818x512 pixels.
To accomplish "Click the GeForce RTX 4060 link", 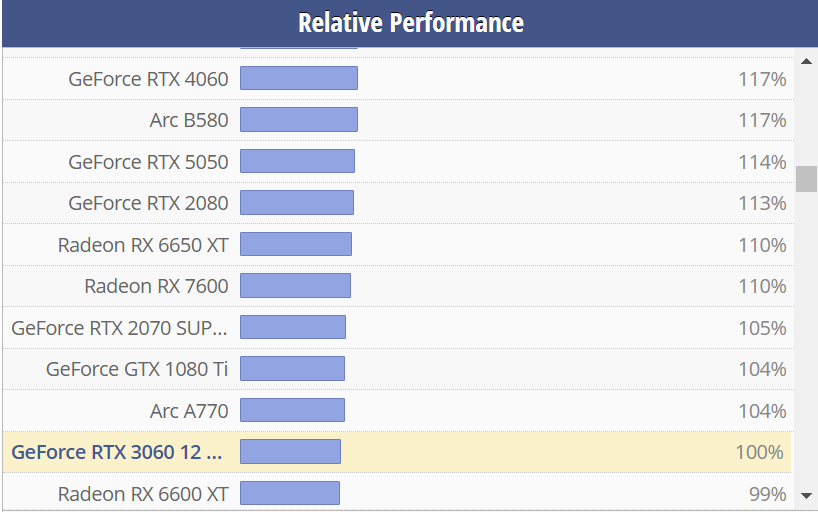I will click(148, 79).
